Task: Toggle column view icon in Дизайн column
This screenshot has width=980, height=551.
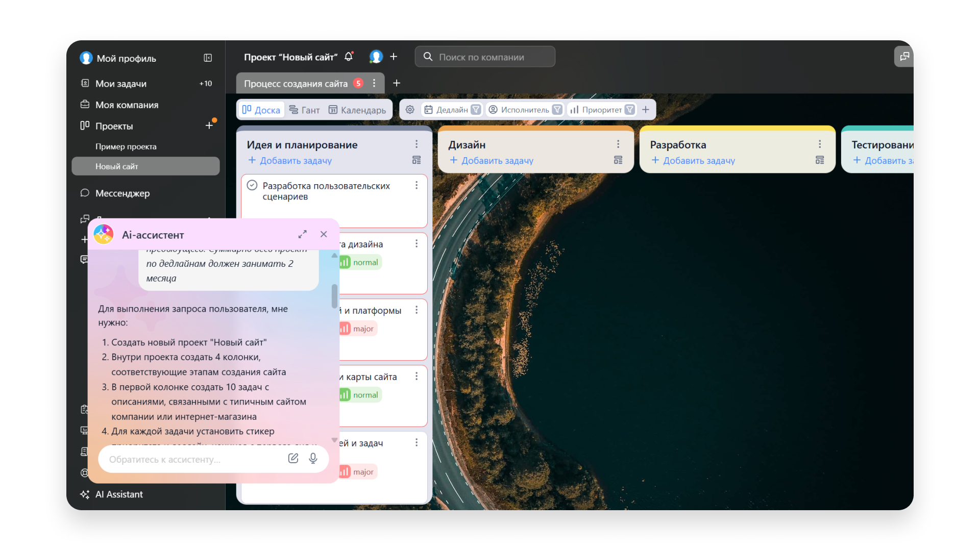Action: (618, 160)
